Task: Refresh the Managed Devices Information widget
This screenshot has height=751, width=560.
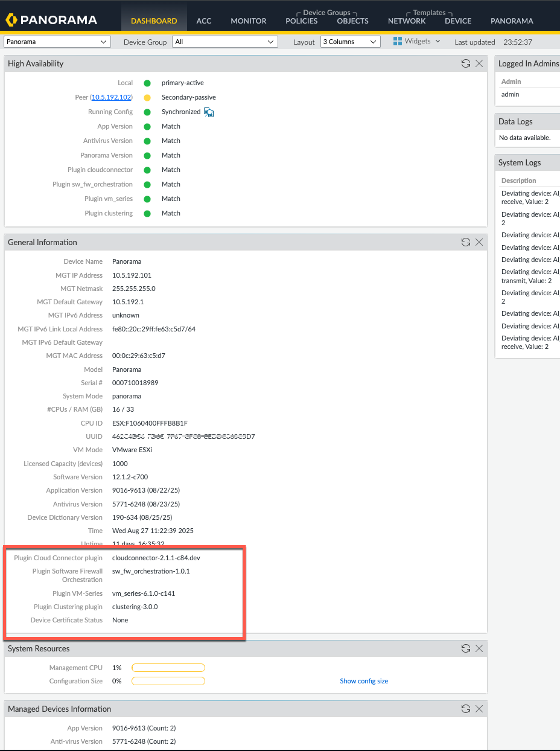Action: [x=465, y=709]
